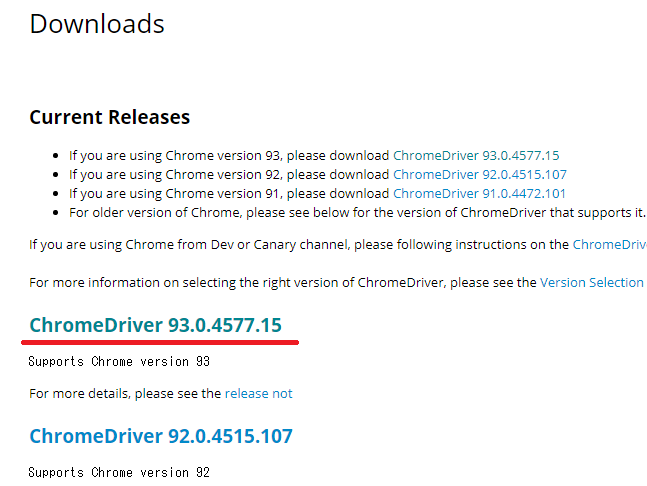Image resolution: width=647 pixels, height=486 pixels.
Task: Open ChromeDriver 93.0.4577.15 link in Current Releases list
Action: pos(476,156)
